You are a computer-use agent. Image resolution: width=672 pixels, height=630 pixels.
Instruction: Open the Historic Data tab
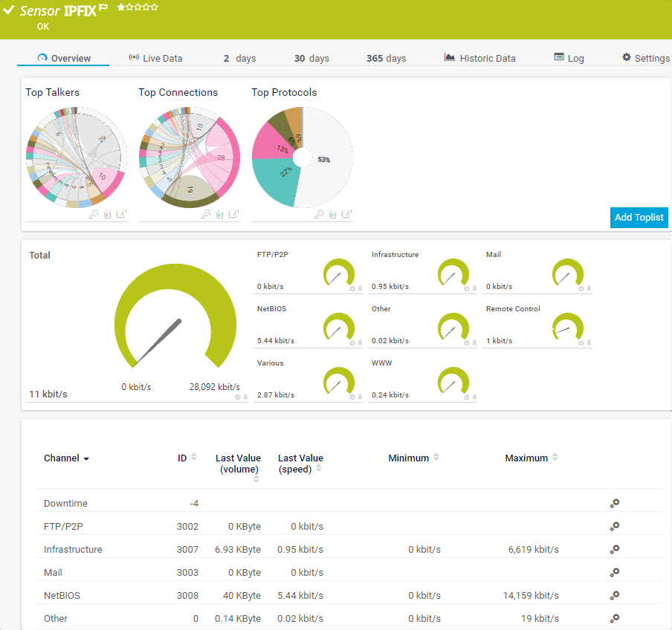479,58
